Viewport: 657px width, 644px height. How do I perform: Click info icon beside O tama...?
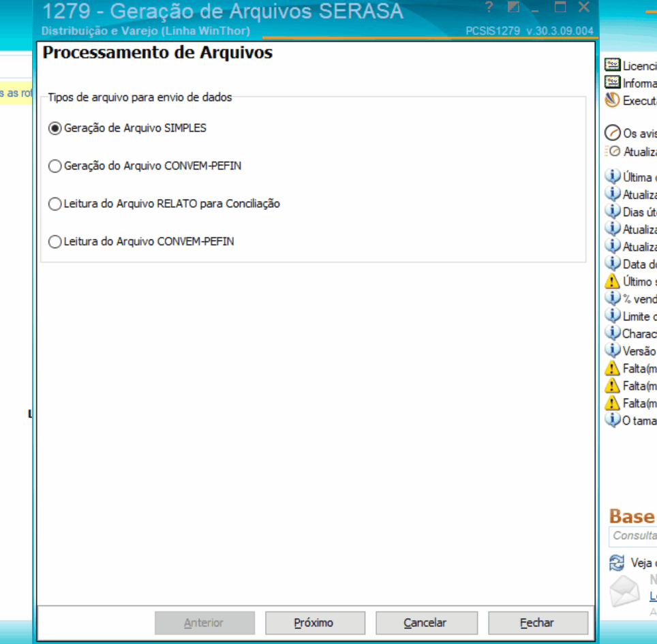613,419
